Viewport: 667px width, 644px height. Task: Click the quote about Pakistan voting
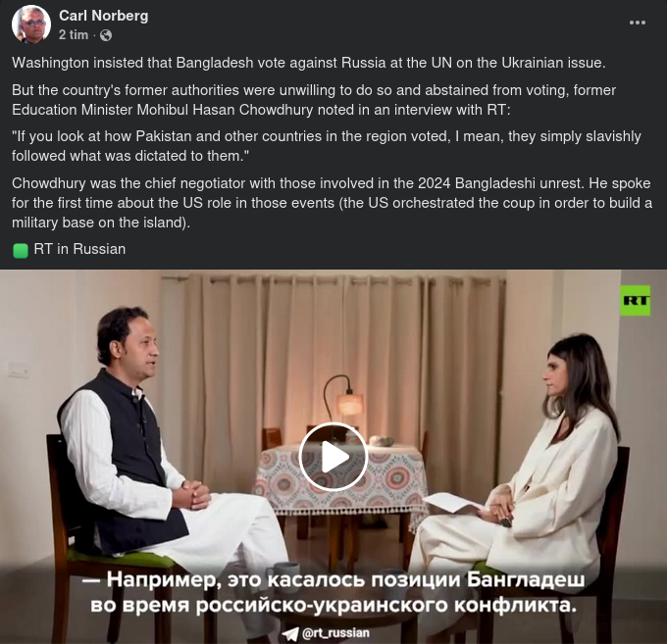(327, 146)
